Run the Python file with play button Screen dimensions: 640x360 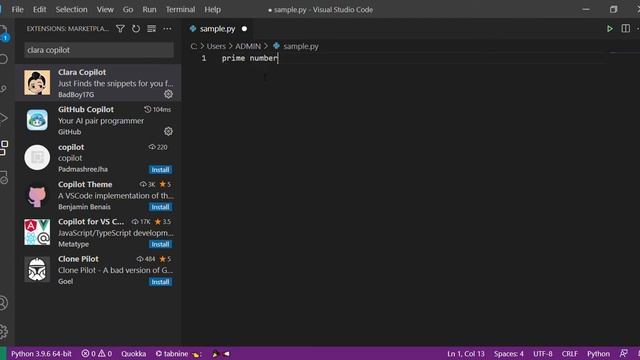pyautogui.click(x=609, y=29)
